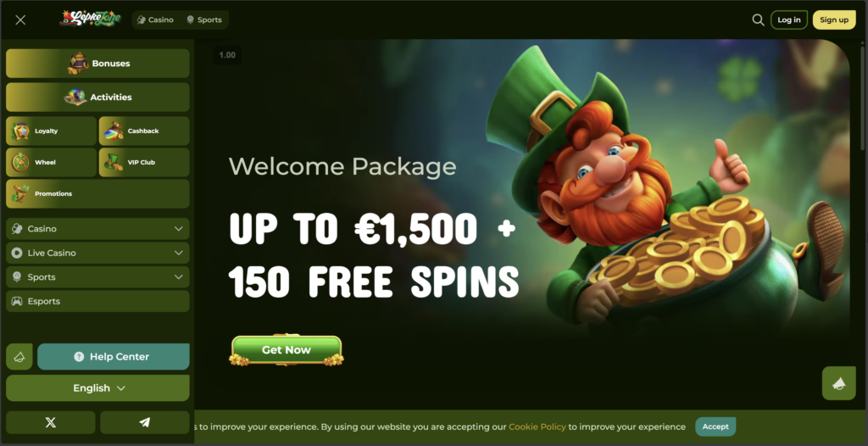Open the Wheel of fortune tile
This screenshot has height=446, width=868.
(51, 162)
